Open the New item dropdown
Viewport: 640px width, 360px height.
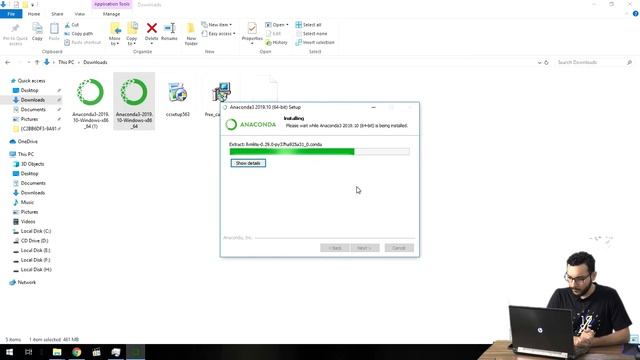coord(217,25)
